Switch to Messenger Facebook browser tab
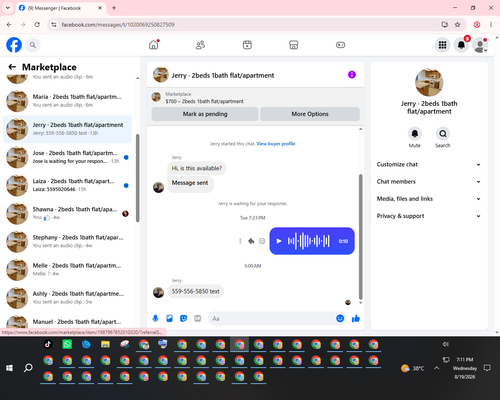 (x=61, y=8)
